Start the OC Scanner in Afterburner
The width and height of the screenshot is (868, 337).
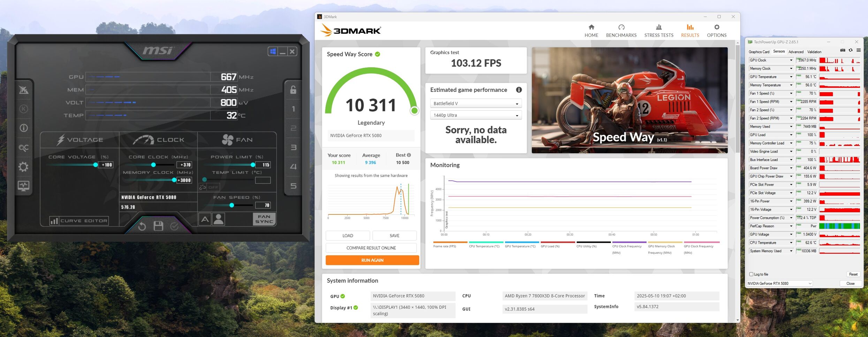point(24,148)
